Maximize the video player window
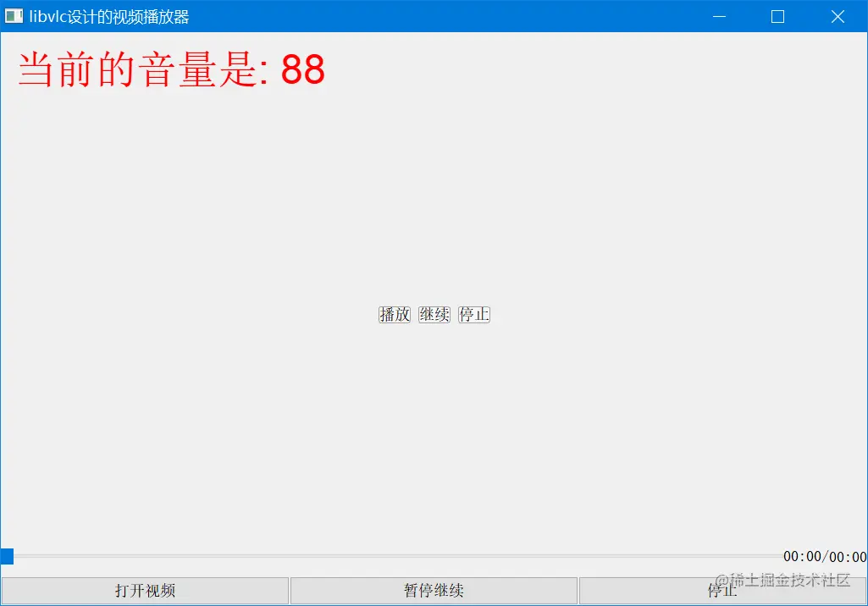This screenshot has height=606, width=868. (x=777, y=17)
